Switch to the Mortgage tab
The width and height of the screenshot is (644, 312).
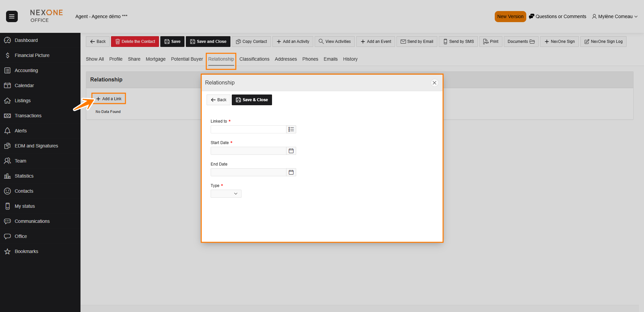(156, 59)
